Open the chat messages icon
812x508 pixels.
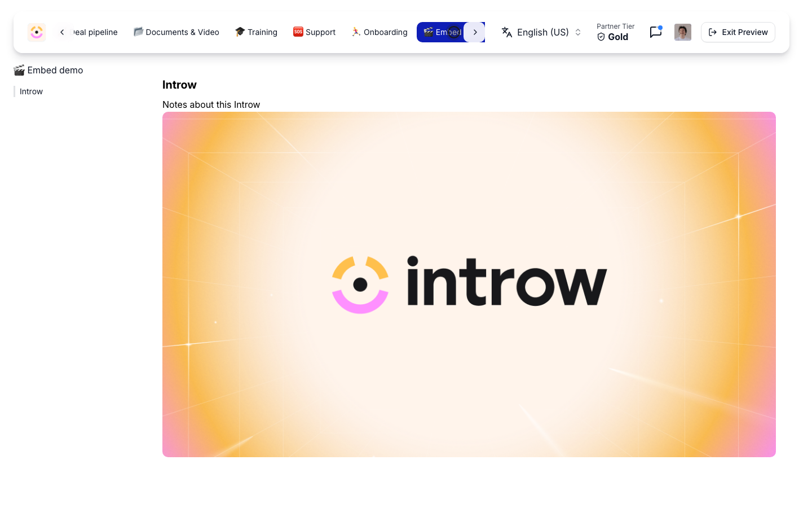(655, 32)
